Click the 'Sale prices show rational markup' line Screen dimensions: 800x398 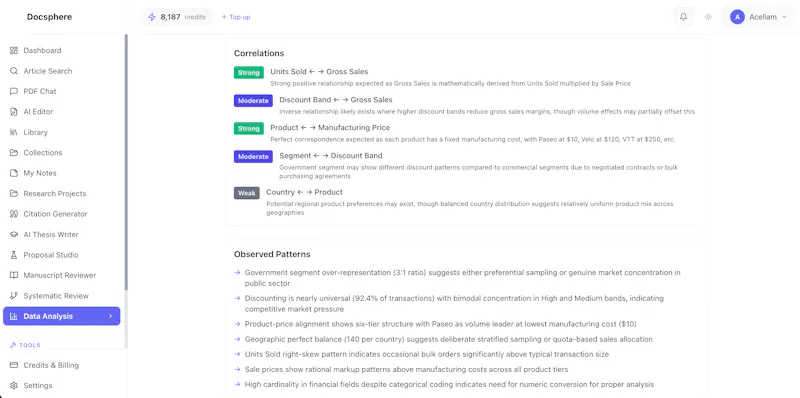(406, 369)
